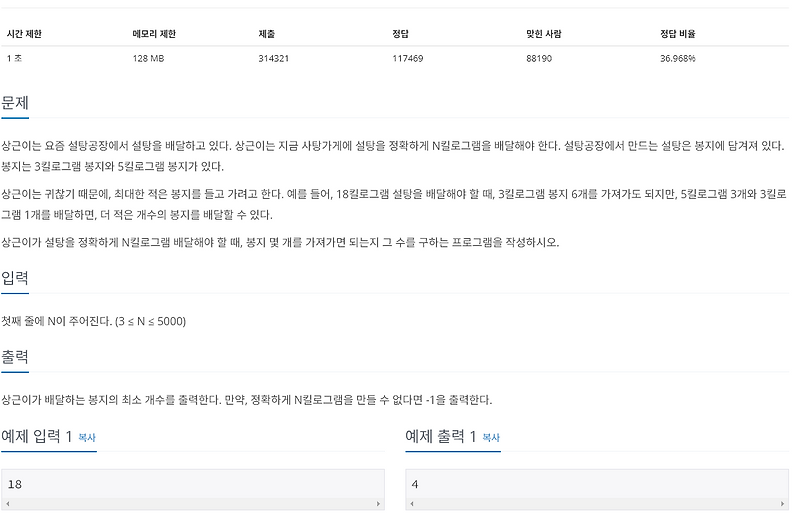
Task: Copy the 예제 출력 1 sample via 복사
Action: coord(491,437)
